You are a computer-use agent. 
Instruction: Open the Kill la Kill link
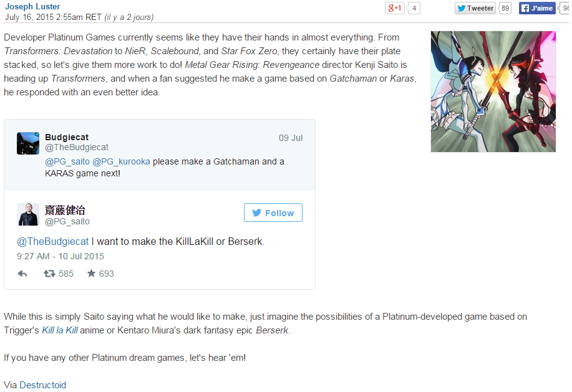click(60, 330)
